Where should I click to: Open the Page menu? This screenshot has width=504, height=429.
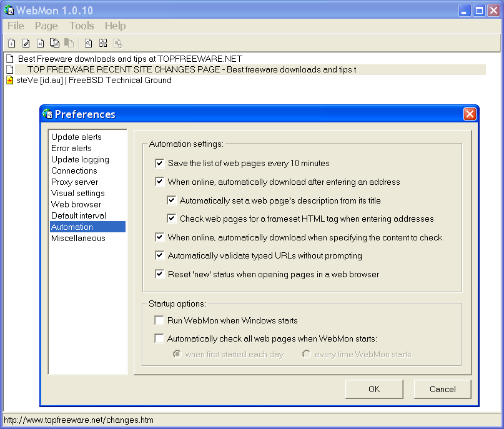46,26
